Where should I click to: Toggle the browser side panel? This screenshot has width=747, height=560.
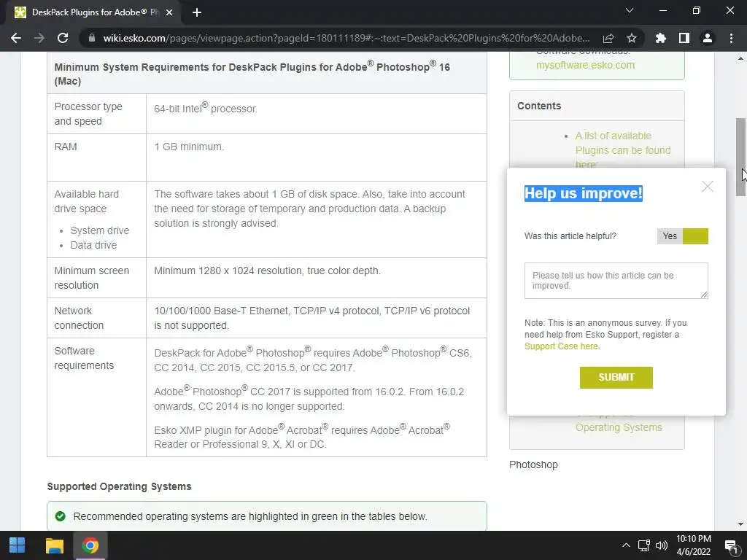click(x=684, y=38)
